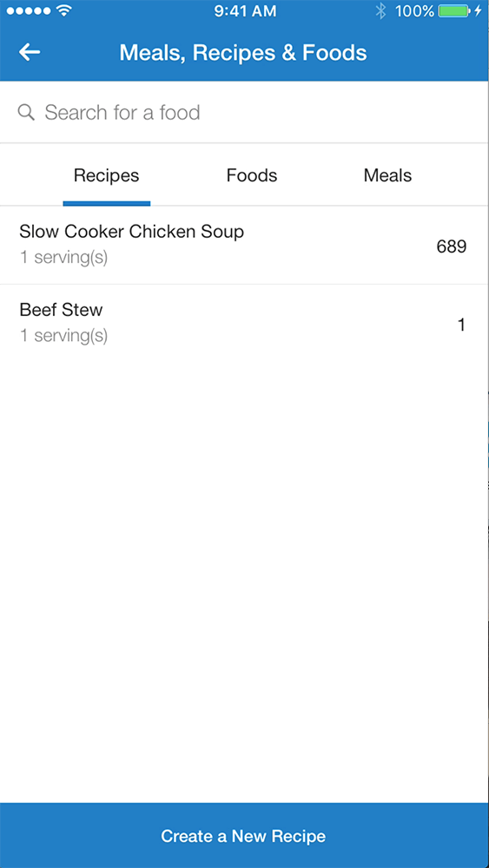Image resolution: width=489 pixels, height=868 pixels.
Task: Open Slow Cooker Chicken Soup recipe
Action: (x=244, y=246)
